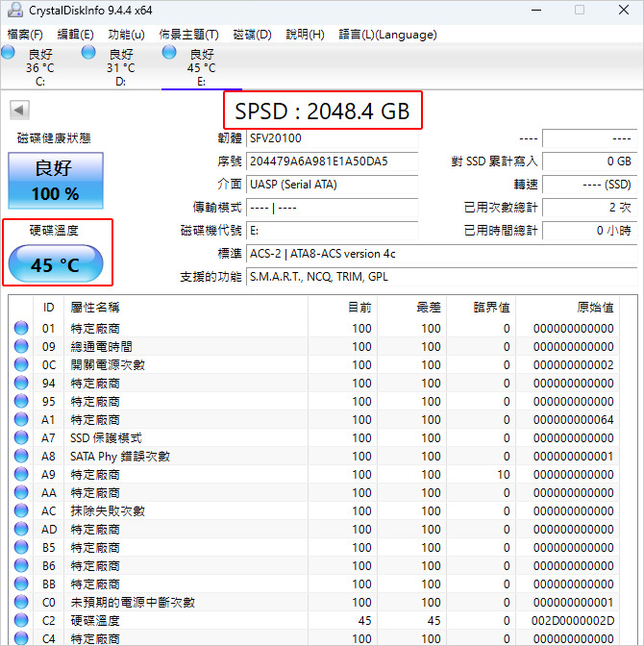Select the 總通電時間 attribute row
Viewport: 644px width, 646px height.
(314, 346)
